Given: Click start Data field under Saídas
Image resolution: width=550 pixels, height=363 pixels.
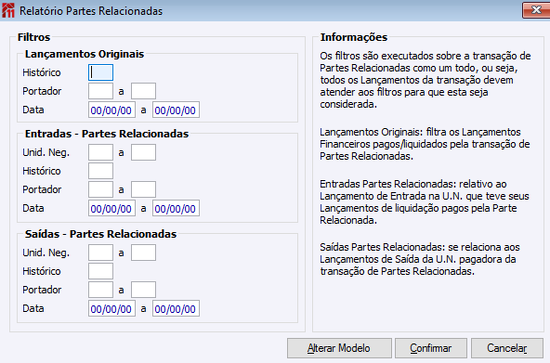Looking at the screenshot, I should (x=112, y=309).
